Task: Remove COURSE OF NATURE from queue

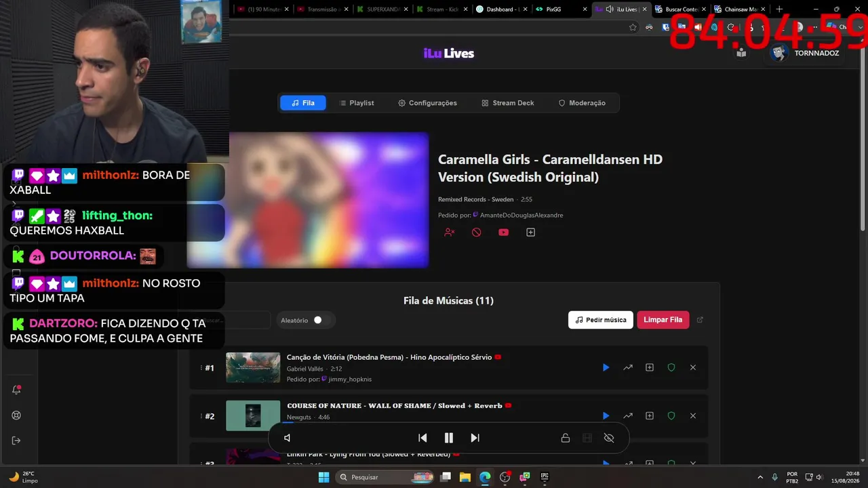Action: point(693,415)
